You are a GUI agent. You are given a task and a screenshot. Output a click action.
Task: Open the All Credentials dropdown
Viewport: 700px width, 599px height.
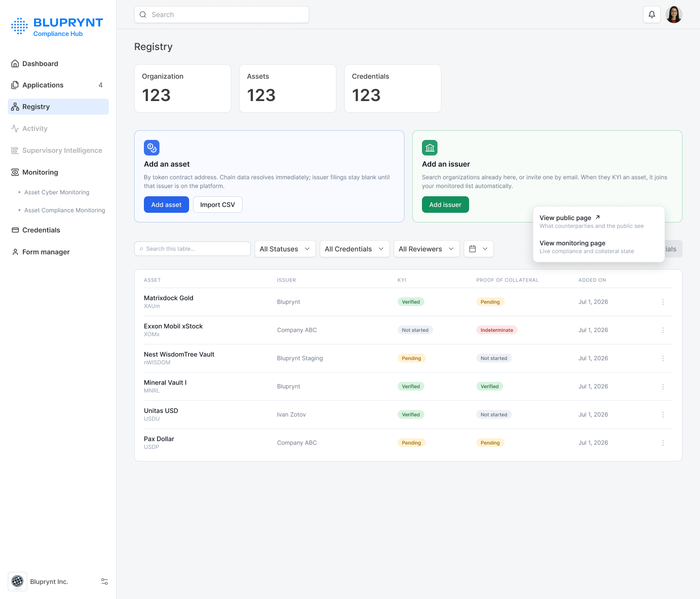(355, 249)
